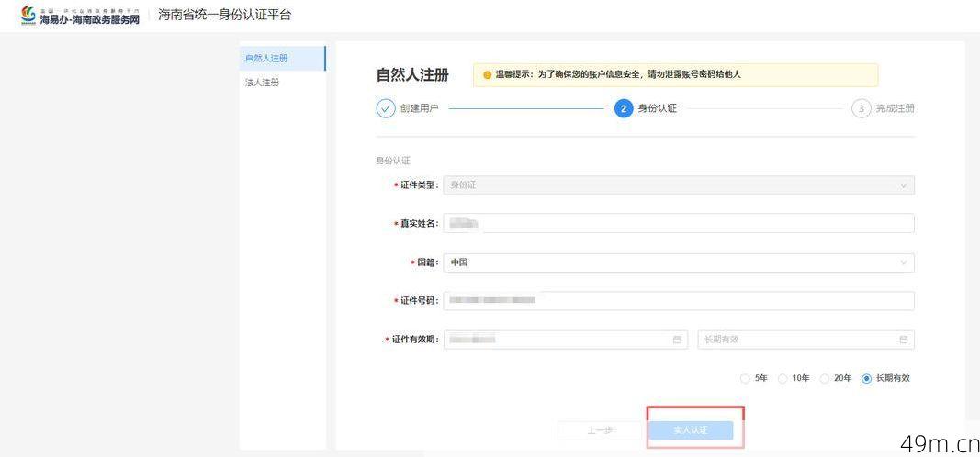Click the 身份认证 section label
This screenshot has width=980, height=457.
(x=392, y=162)
